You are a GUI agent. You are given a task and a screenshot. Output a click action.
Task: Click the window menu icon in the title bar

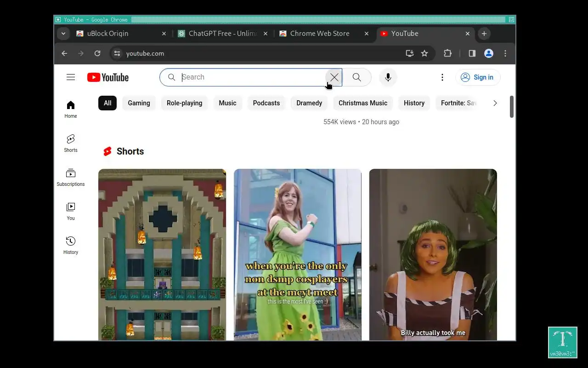tap(58, 20)
